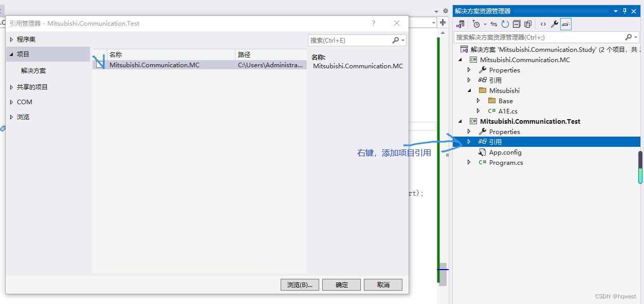Viewport: 644px width, 304px height.
Task: Close the Reference Manager dialog
Action: coord(397,23)
